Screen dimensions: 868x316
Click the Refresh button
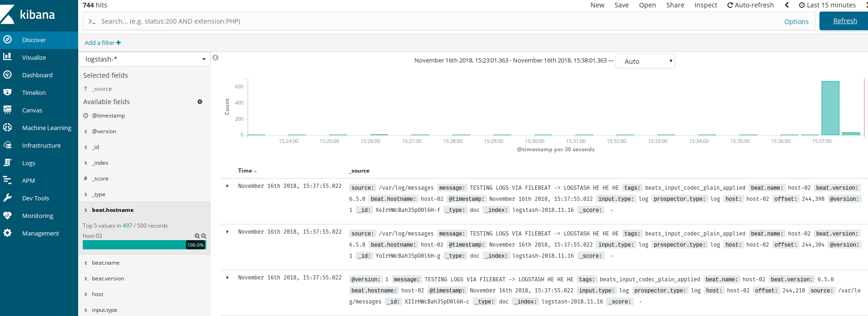(x=844, y=21)
